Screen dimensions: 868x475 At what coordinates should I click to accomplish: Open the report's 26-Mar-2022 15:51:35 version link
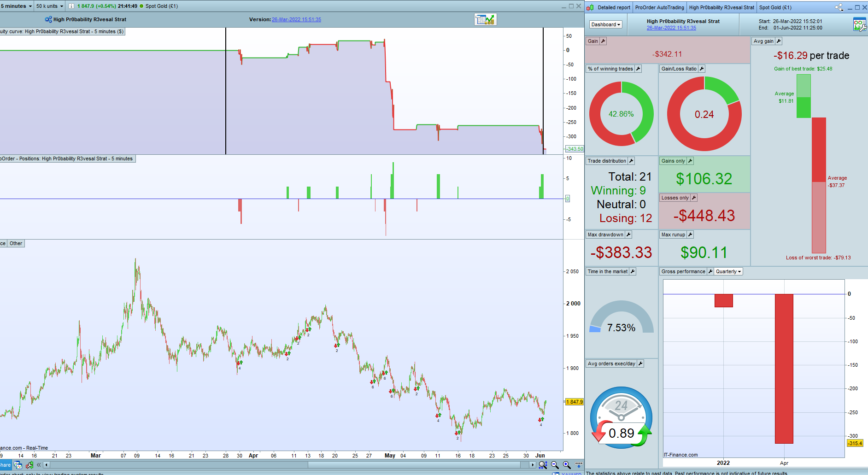pos(671,28)
